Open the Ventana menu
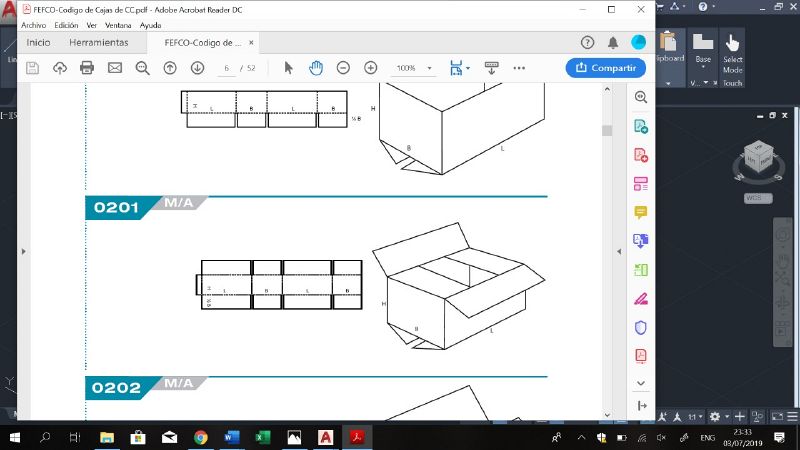Viewport: 800px width, 450px height. (118, 25)
